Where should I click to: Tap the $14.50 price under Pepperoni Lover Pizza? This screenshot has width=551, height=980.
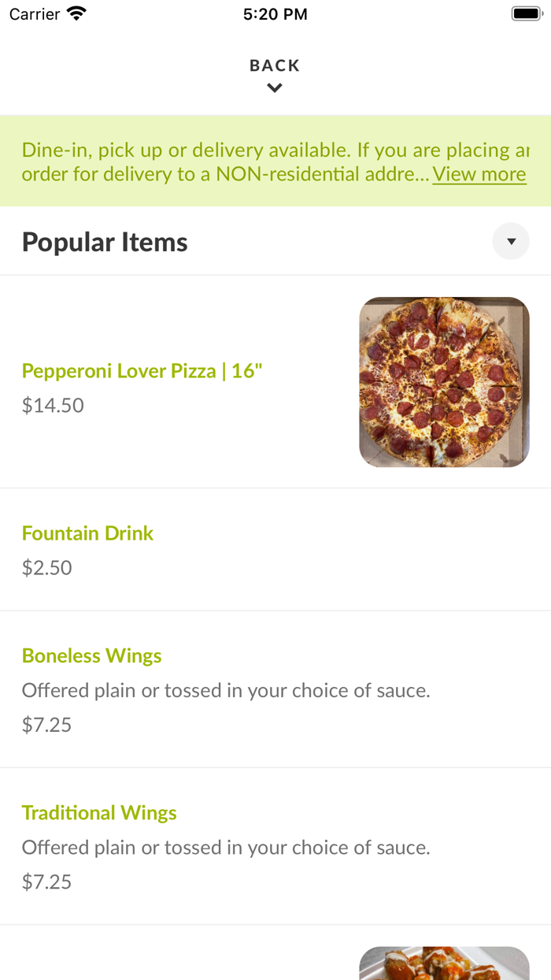pos(52,405)
